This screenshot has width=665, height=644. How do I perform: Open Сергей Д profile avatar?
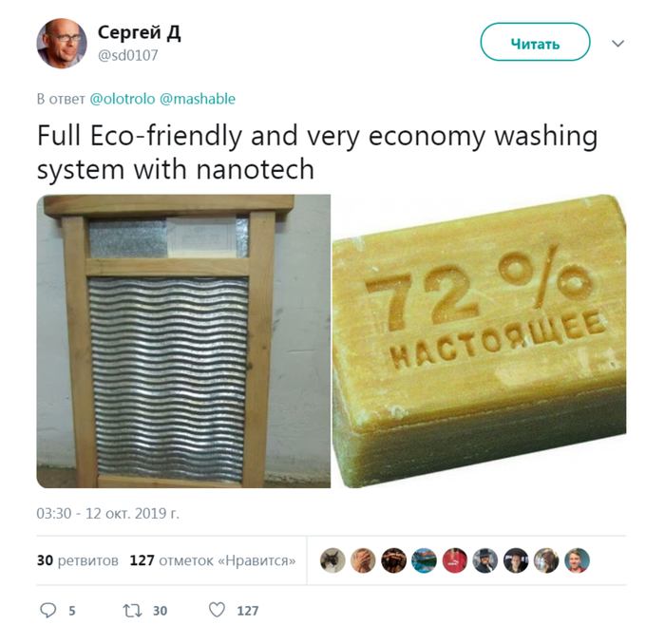tap(62, 44)
